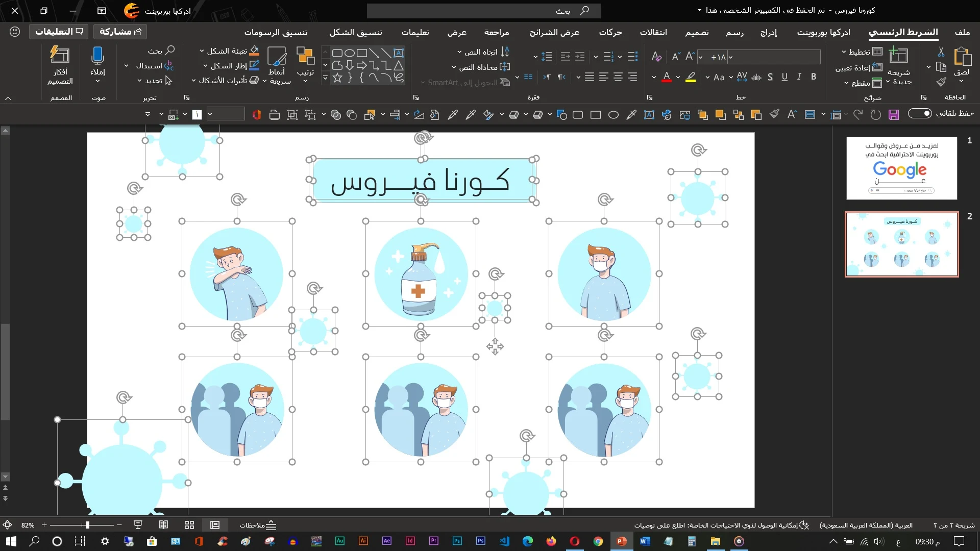Open the Transitions (انتقالات) tab
Screen dimensions: 980x551
coord(653,32)
